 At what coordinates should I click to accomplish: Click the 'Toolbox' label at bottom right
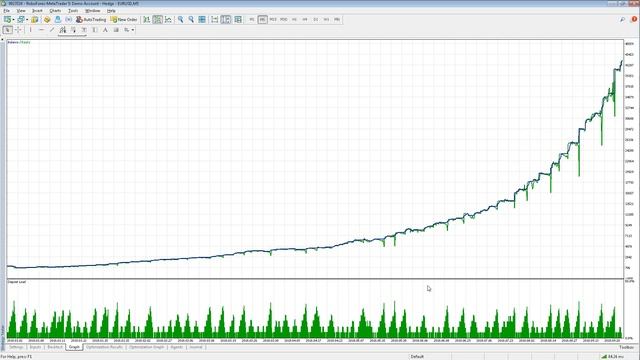point(627,347)
